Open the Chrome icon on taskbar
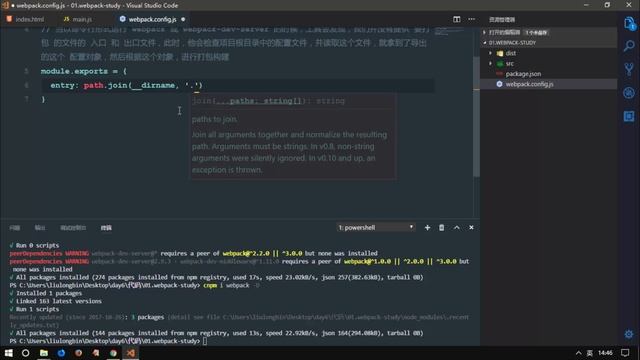Image resolution: width=640 pixels, height=360 pixels. tap(113, 353)
